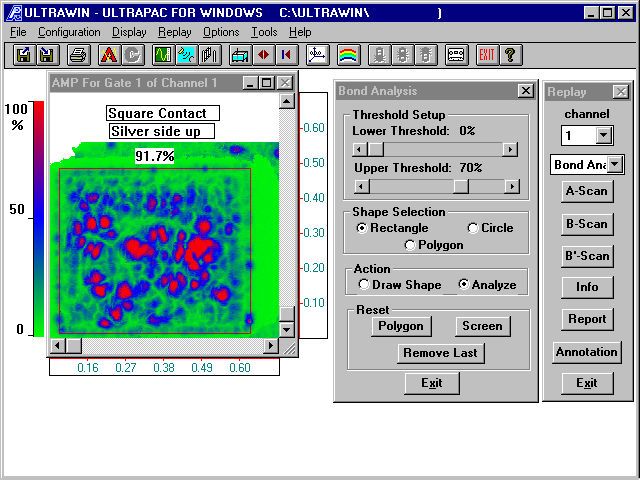640x480 pixels.
Task: Open the Replay menu
Action: pyautogui.click(x=174, y=32)
